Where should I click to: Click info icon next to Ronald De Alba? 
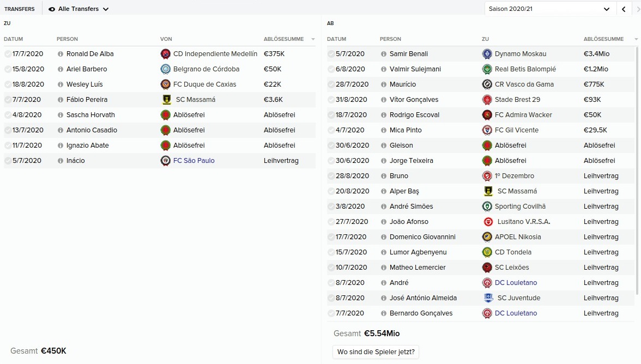[x=61, y=54]
